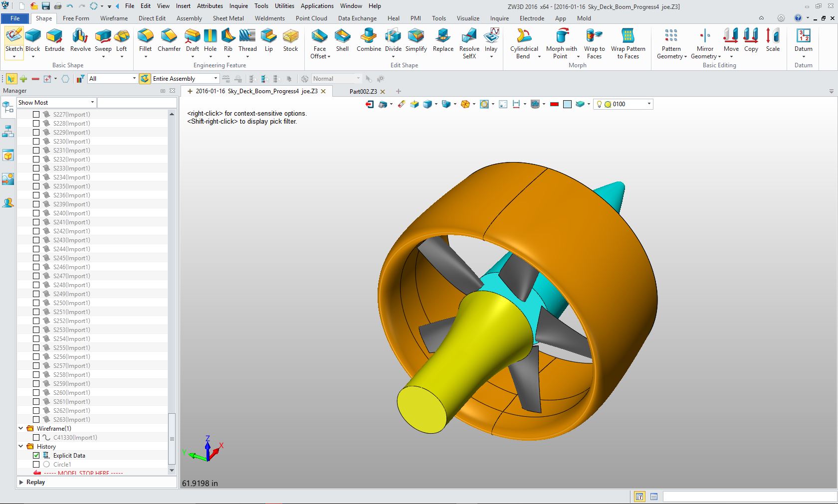838x504 pixels.
Task: Click the Revolve tool icon
Action: point(80,36)
